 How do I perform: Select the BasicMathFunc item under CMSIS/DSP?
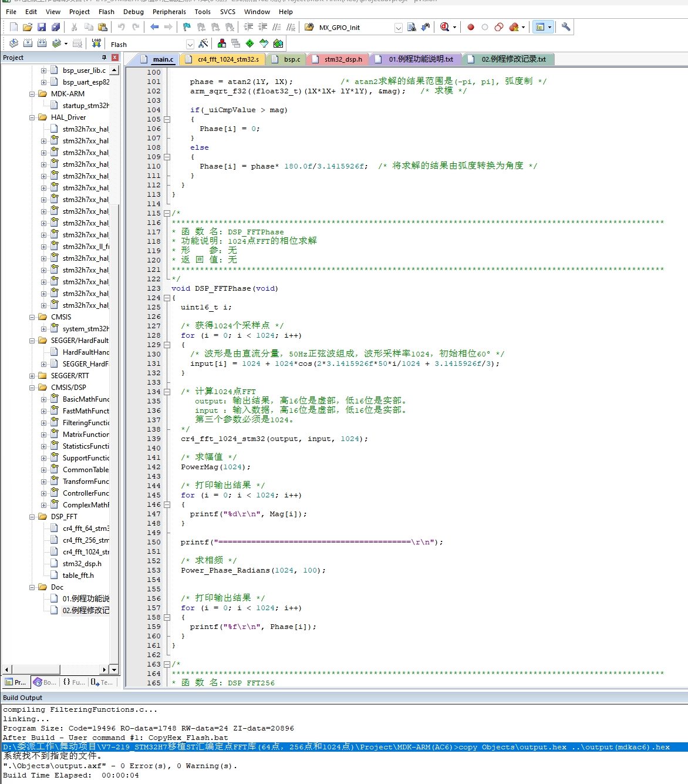[x=86, y=399]
